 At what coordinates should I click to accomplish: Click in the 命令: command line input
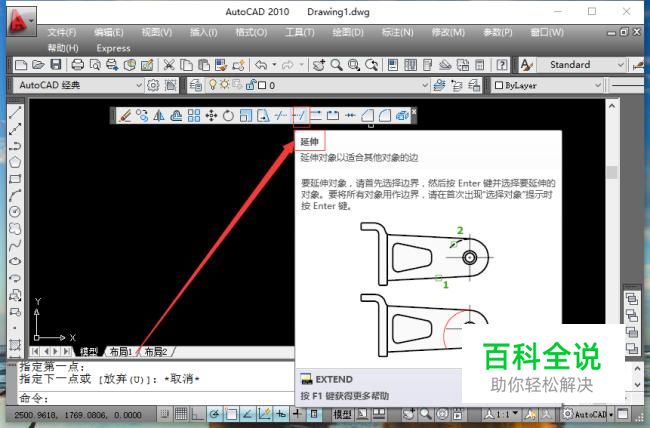(x=156, y=398)
